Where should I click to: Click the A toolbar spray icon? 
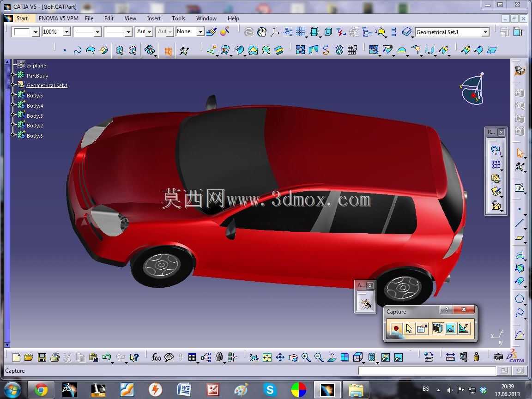coord(365,303)
